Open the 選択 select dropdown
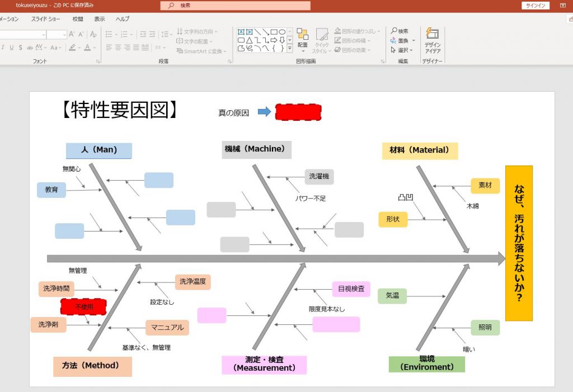The width and height of the screenshot is (573, 392). [402, 50]
